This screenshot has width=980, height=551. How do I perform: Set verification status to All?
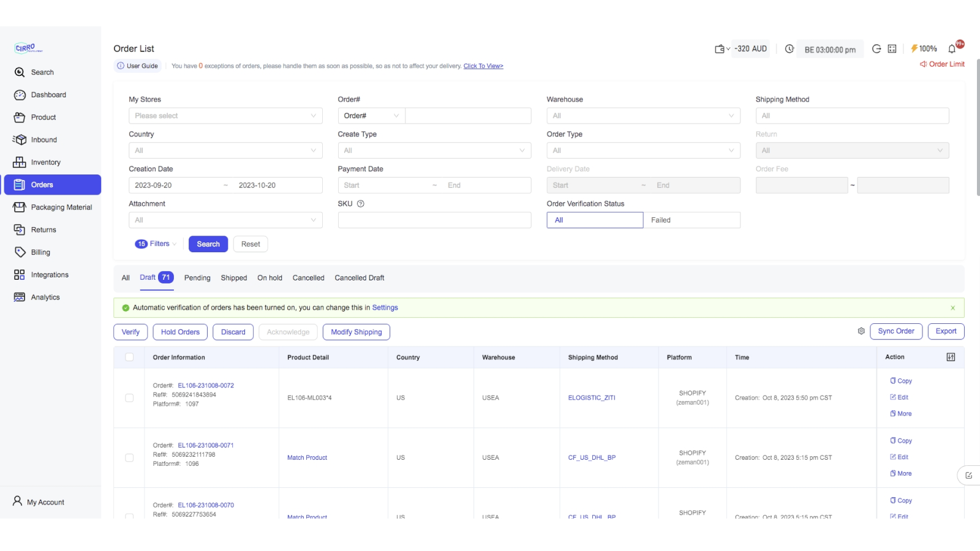[595, 220]
